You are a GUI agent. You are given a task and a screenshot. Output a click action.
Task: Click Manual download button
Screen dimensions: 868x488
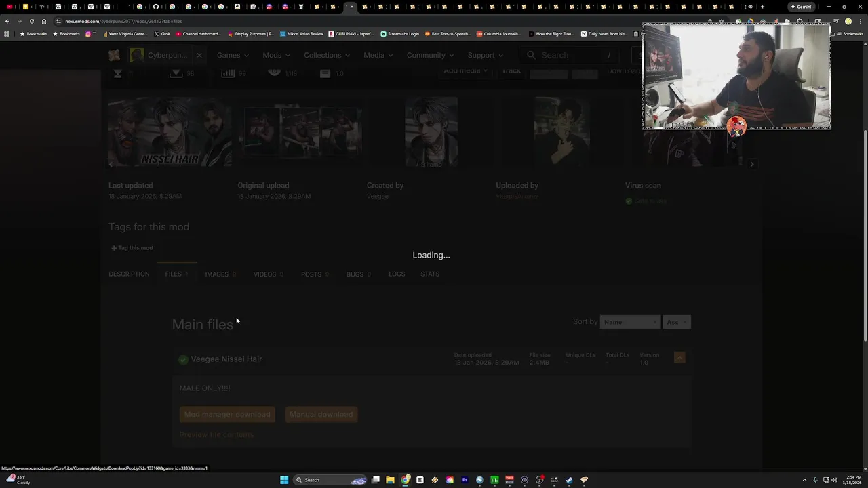click(321, 414)
